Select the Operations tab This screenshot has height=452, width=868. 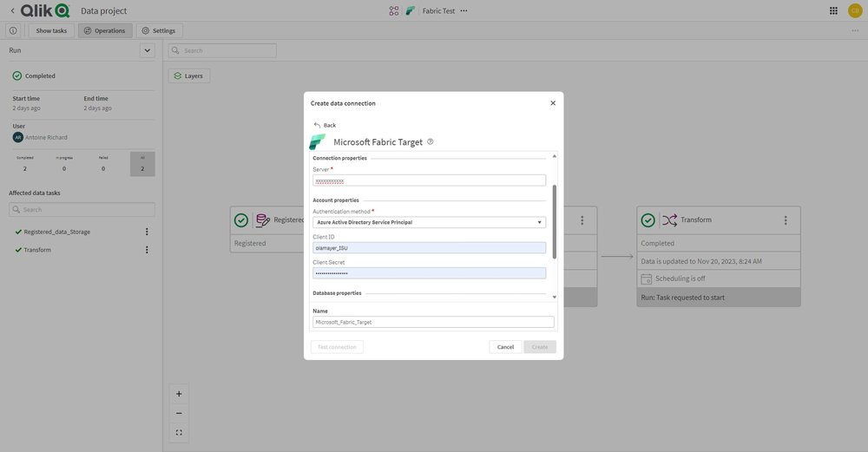point(105,30)
